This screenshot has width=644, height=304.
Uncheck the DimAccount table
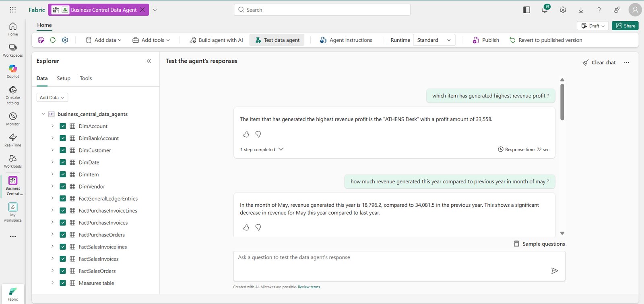pyautogui.click(x=63, y=126)
